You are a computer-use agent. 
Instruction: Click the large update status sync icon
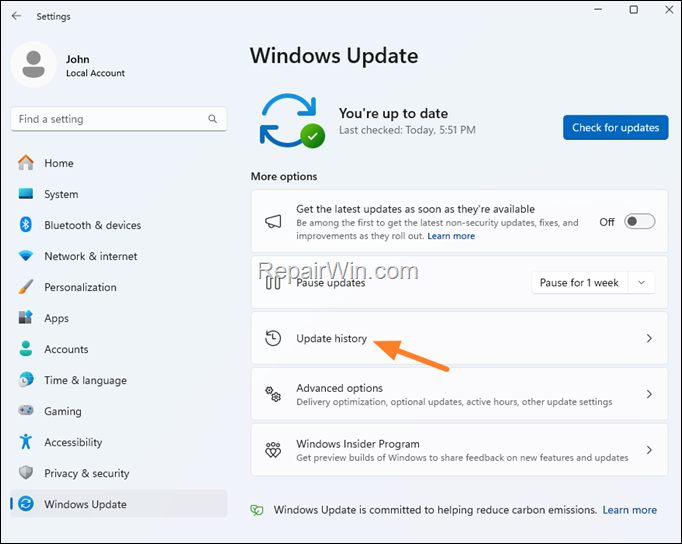(x=292, y=120)
